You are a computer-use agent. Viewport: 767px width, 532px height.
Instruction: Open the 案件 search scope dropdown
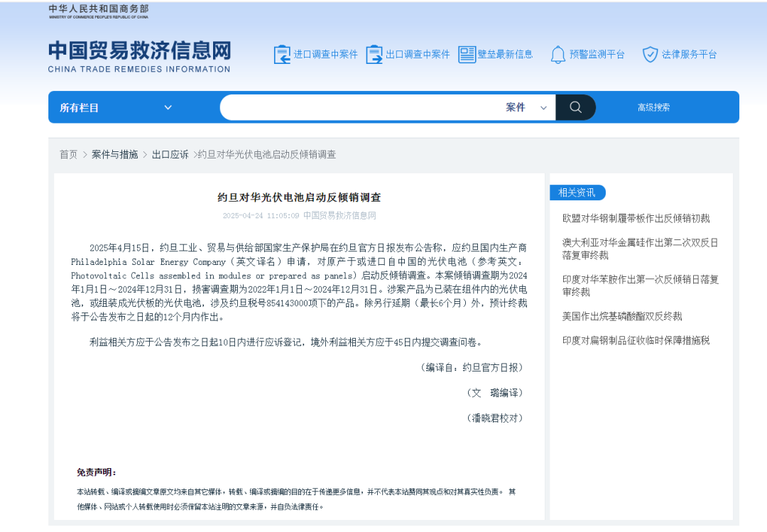click(x=527, y=107)
